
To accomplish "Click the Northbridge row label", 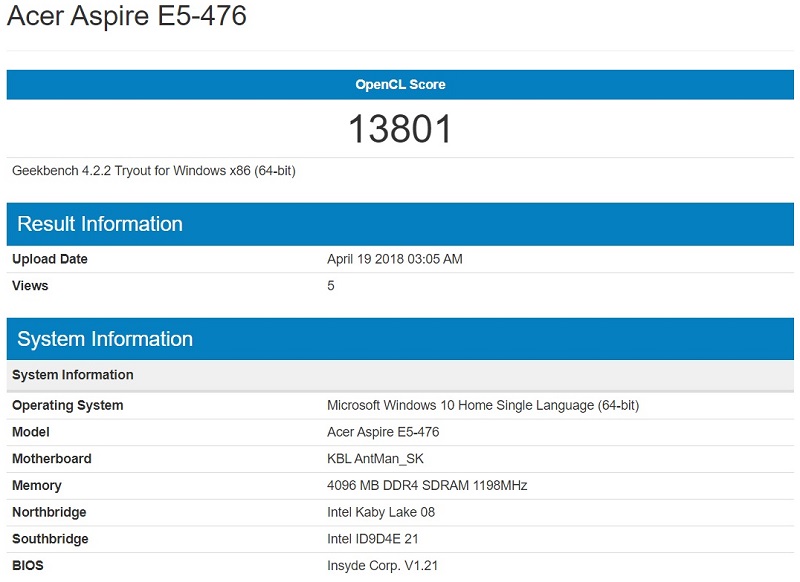I will 49,513.
